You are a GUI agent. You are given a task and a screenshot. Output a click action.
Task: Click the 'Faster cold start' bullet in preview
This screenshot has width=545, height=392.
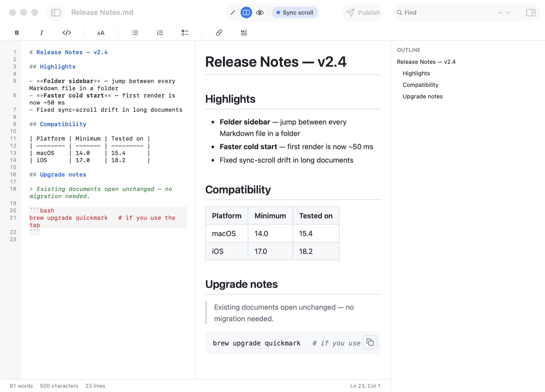click(x=296, y=147)
